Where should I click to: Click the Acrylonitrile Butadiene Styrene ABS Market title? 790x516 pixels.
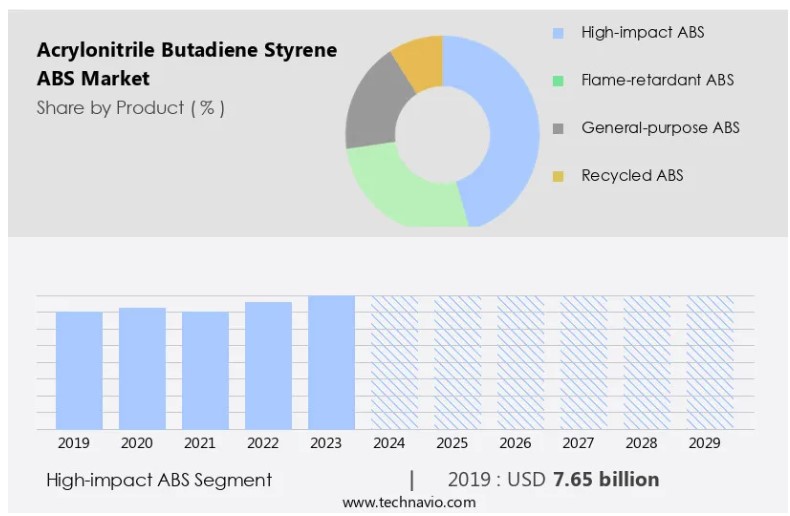coord(186,63)
